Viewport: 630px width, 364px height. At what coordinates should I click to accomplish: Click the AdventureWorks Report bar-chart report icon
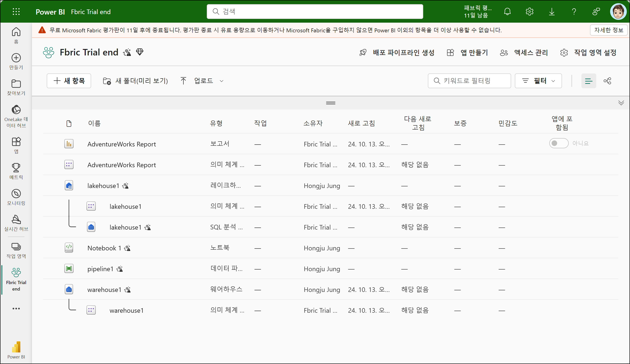(x=69, y=144)
